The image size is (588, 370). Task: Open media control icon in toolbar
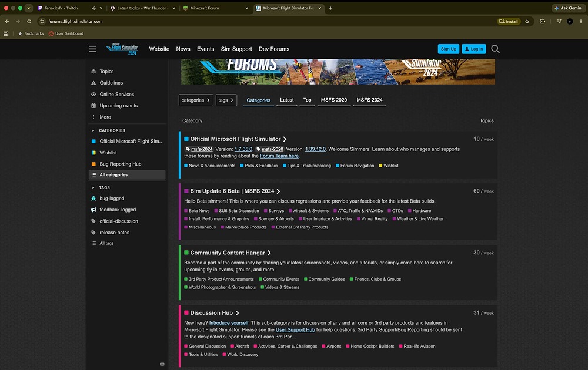559,21
